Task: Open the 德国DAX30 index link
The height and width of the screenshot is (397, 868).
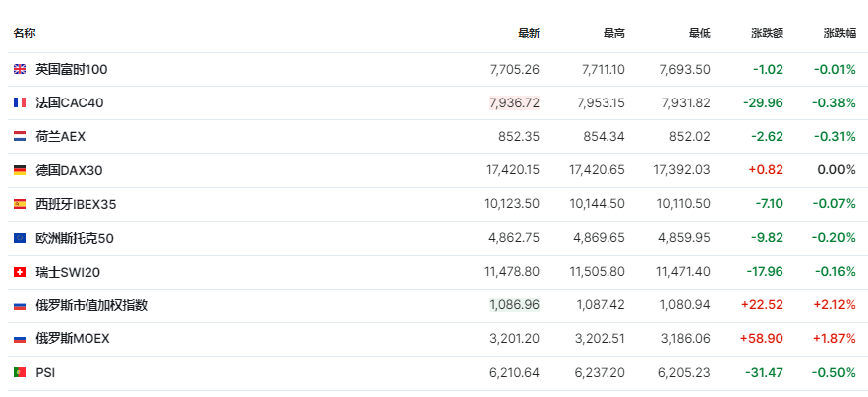Action: click(69, 170)
